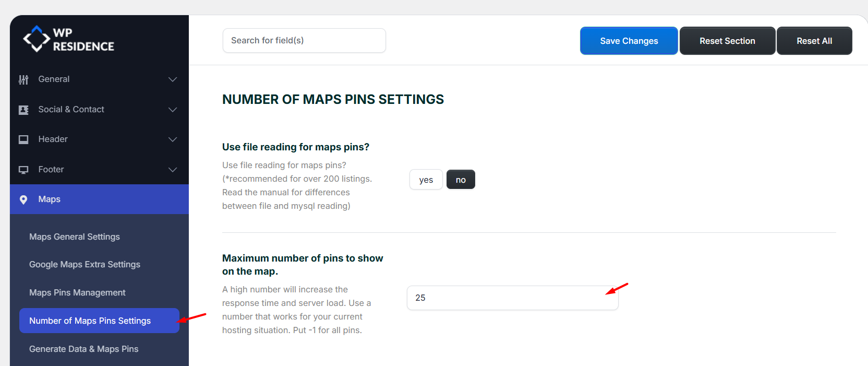
Task: Expand the Header section chevron
Action: 173,139
